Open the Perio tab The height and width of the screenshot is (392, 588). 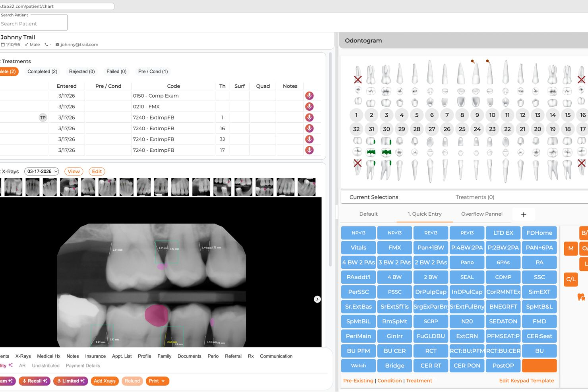pyautogui.click(x=213, y=356)
